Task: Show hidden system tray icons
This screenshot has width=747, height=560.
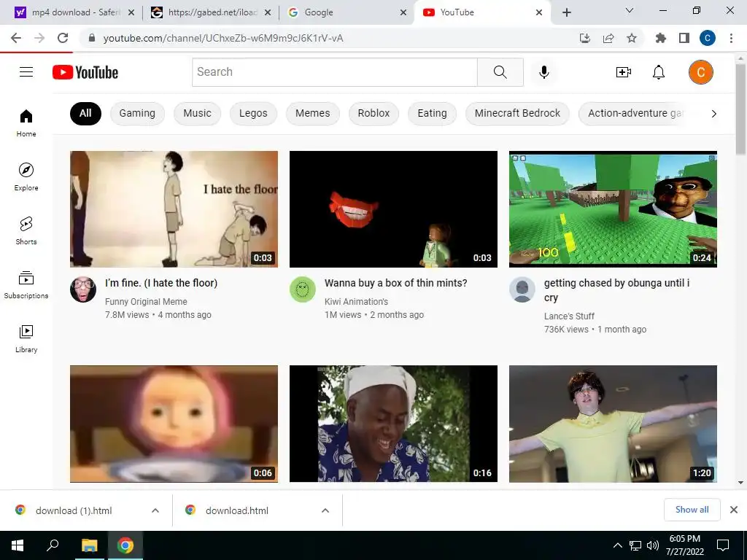Action: [x=617, y=545]
